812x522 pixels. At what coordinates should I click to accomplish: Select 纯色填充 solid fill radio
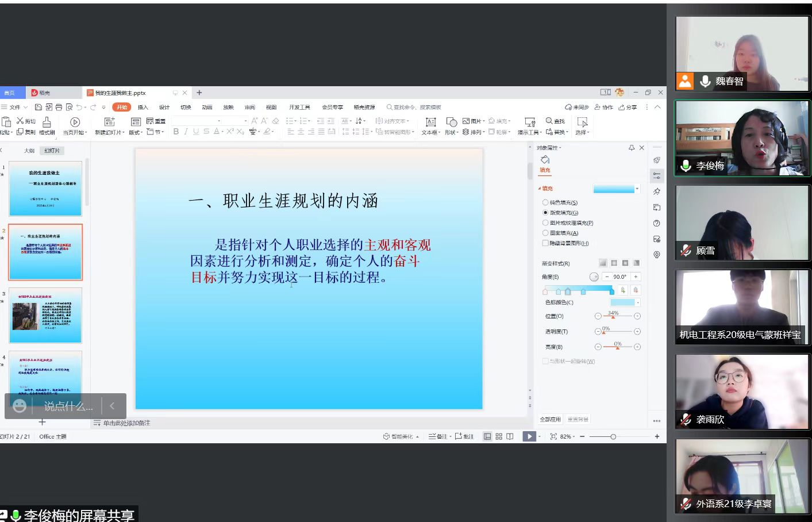click(545, 202)
